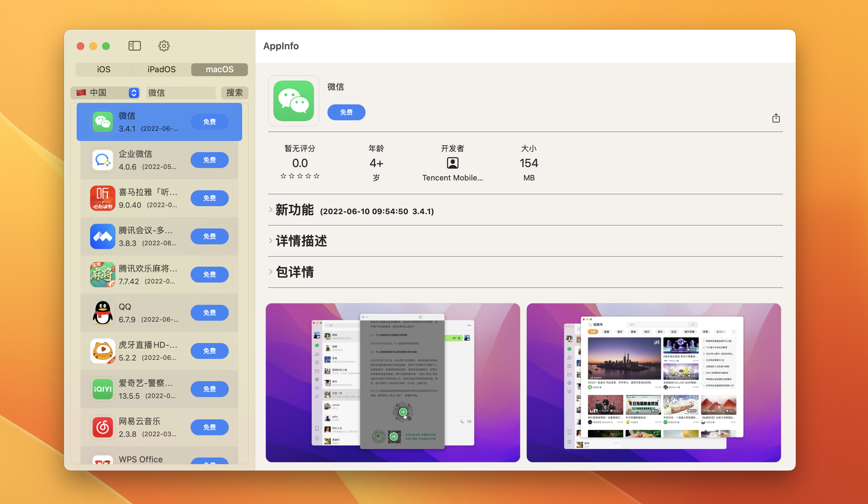868x504 pixels.
Task: Click 免费 button under 微信 title
Action: point(346,112)
